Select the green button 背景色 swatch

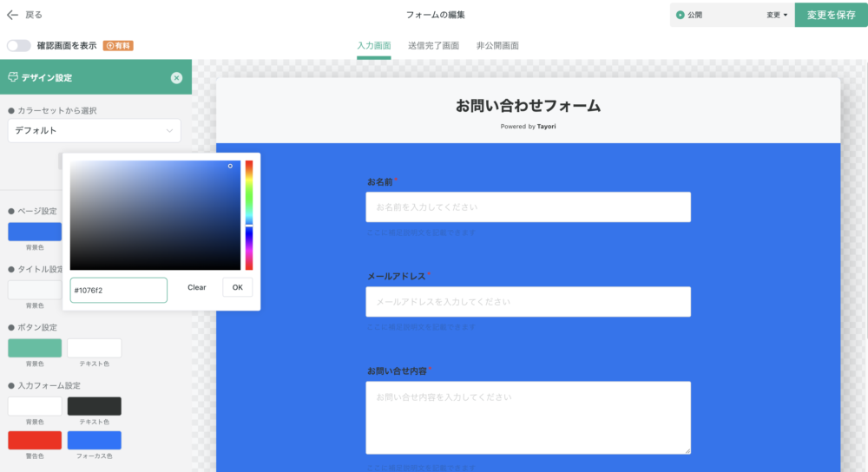pos(35,348)
